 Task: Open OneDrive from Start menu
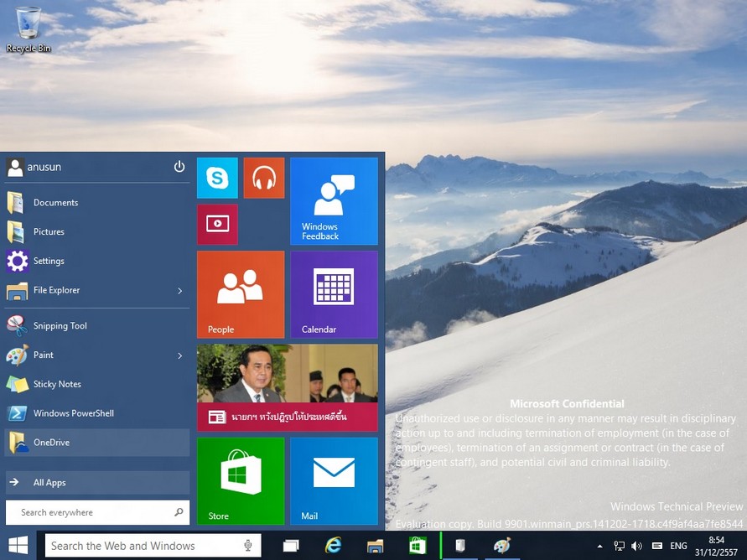97,443
